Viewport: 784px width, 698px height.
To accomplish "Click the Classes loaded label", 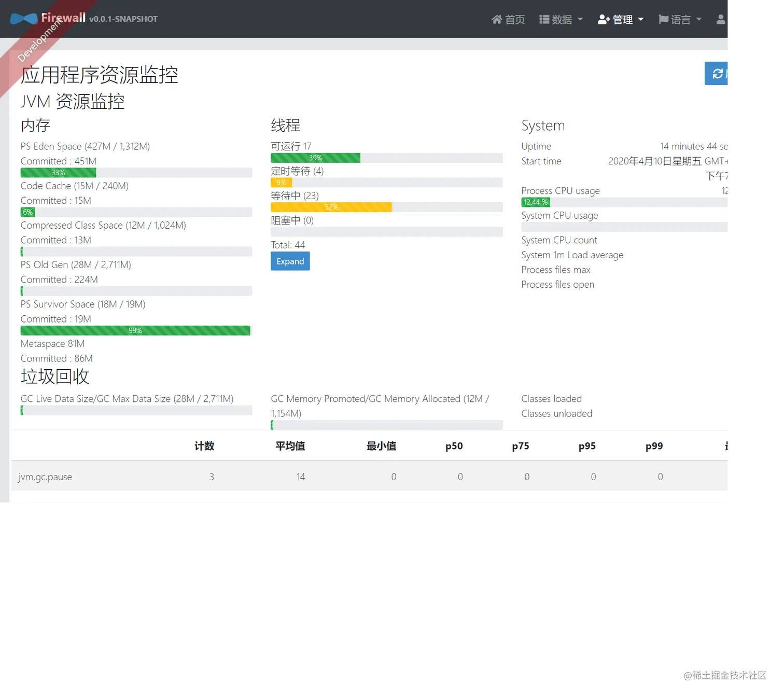I will point(552,399).
